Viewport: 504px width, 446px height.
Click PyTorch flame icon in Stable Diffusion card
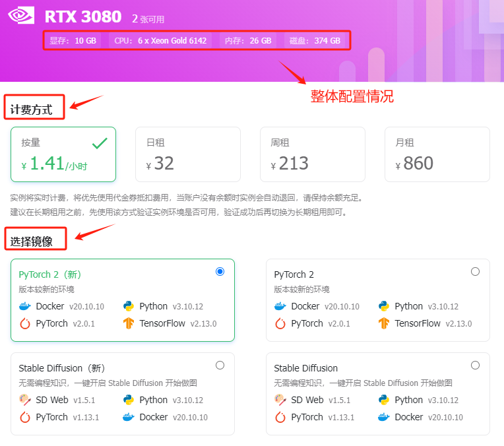pyautogui.click(x=280, y=417)
